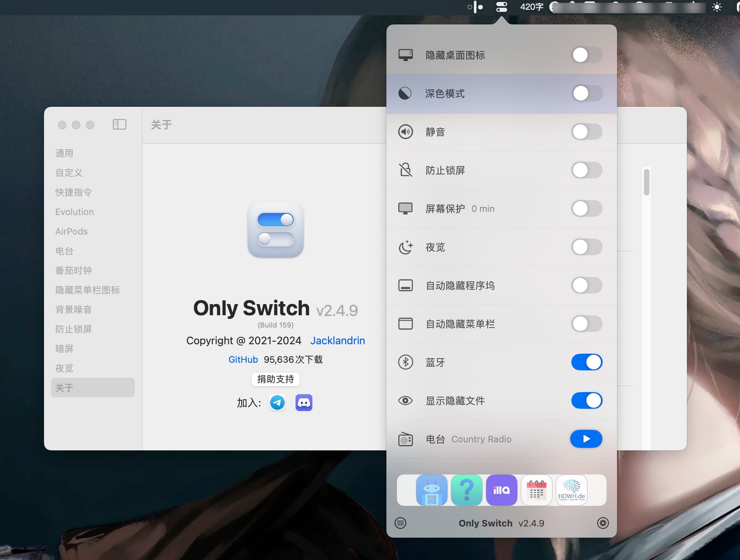Toggle 隐藏桌面图标 switch on
740x560 pixels.
pos(587,55)
